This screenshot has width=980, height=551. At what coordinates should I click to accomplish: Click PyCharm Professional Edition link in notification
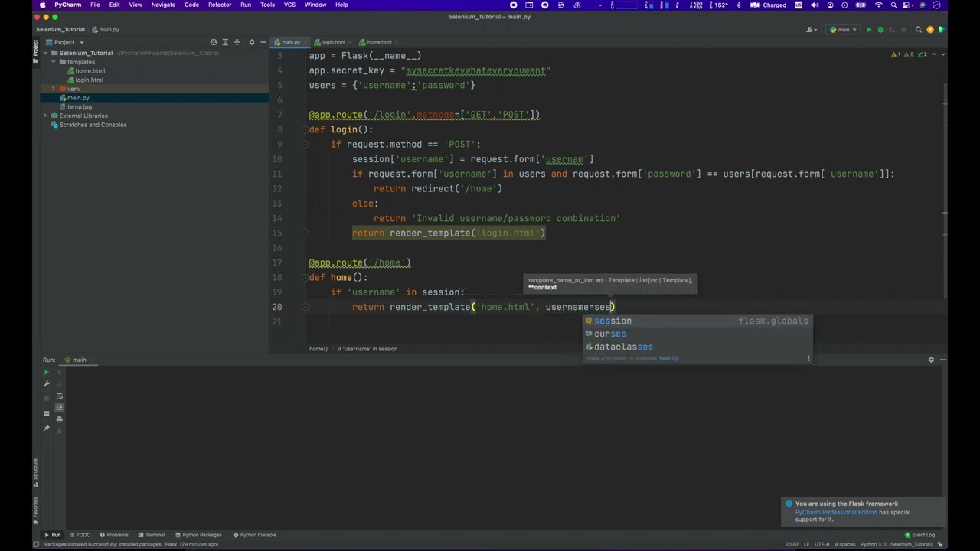pos(836,512)
